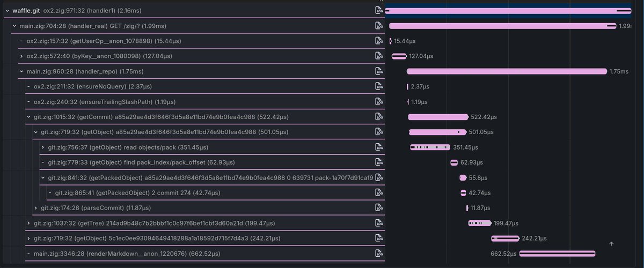
Task: Open logs icon for byKey__anon_1080098 span
Action: point(379,56)
